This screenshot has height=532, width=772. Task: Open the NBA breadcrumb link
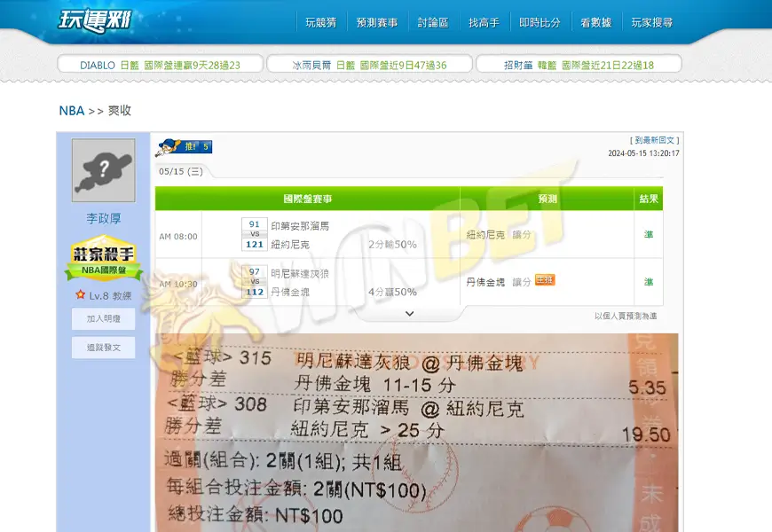[71, 111]
